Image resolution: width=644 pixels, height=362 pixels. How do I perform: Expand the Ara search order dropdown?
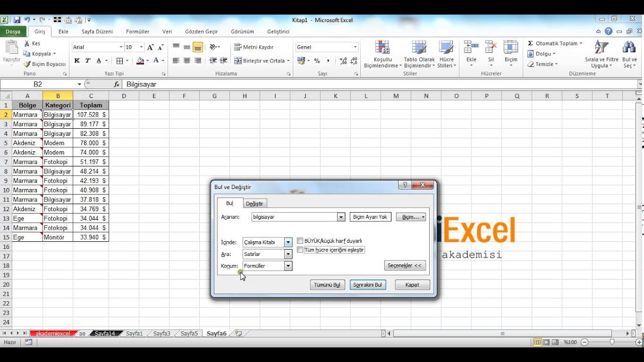click(288, 254)
